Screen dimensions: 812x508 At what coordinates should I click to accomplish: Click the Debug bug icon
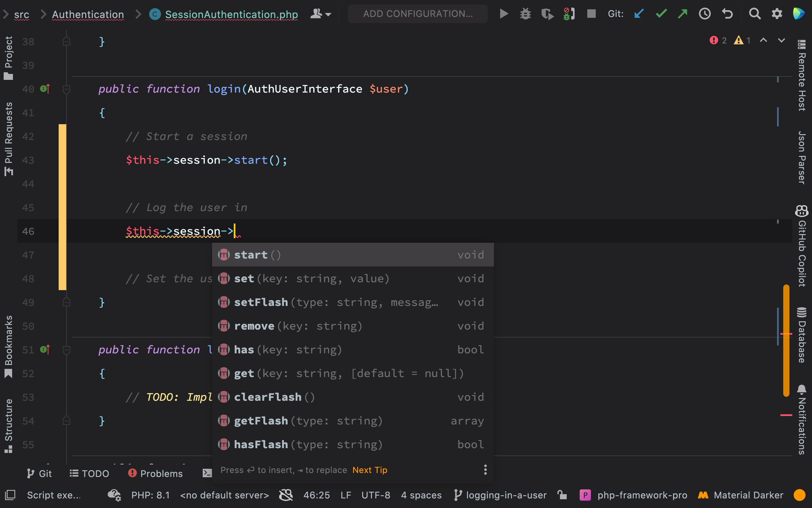(x=525, y=14)
